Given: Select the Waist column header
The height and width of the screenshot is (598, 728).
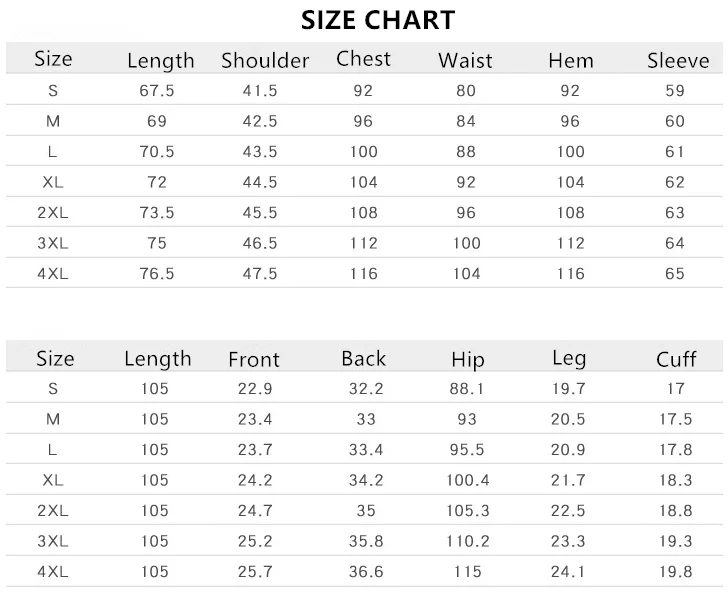Looking at the screenshot, I should click(465, 61).
